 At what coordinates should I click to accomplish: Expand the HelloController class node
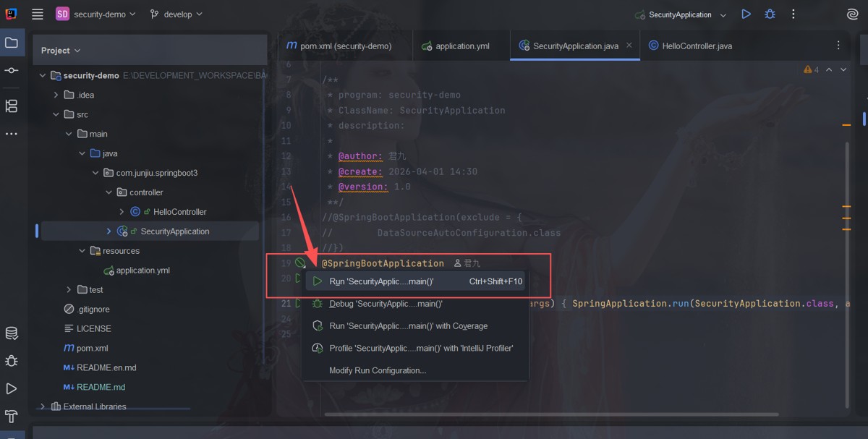122,212
